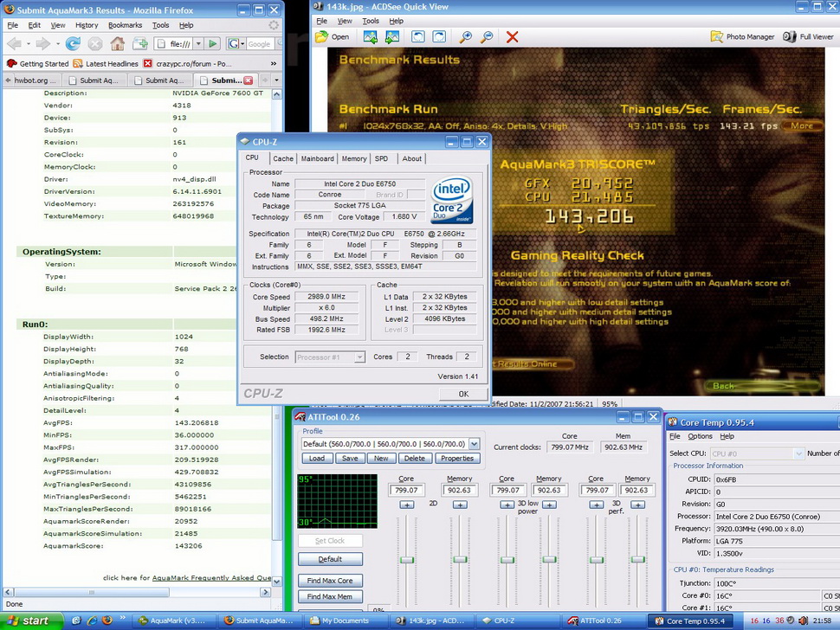Show next image in ACDSee Quick View
Image resolution: width=840 pixels, height=630 pixels.
coord(392,37)
